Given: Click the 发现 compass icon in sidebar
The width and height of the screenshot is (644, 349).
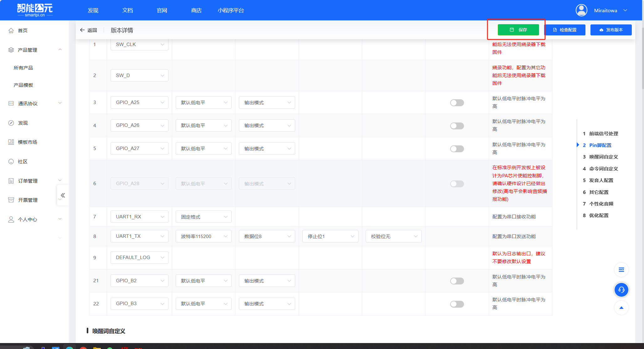Looking at the screenshot, I should click(11, 123).
